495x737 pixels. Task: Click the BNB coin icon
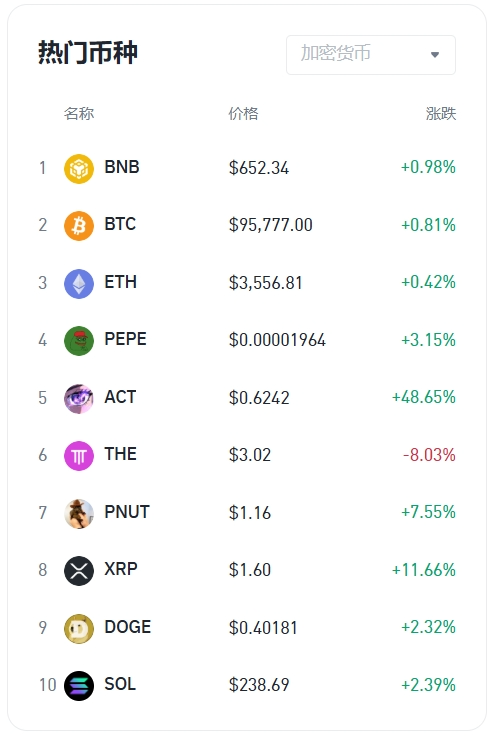tap(79, 168)
